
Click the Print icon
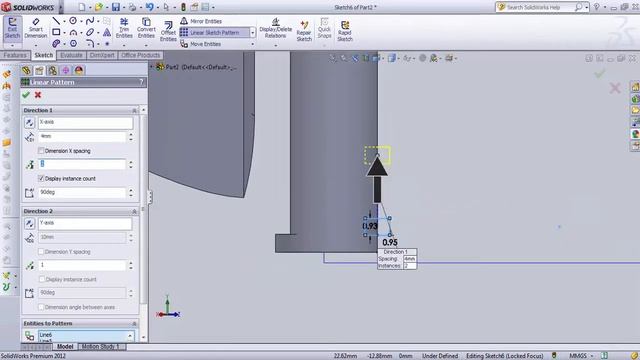[x=132, y=7]
